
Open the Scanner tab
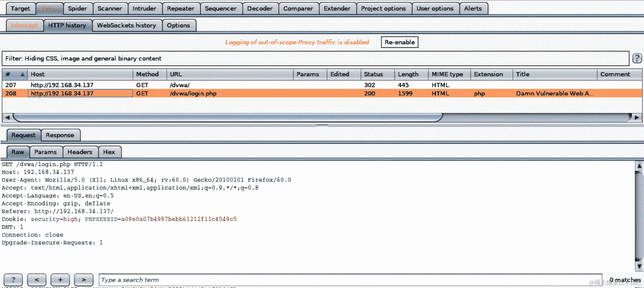point(110,9)
